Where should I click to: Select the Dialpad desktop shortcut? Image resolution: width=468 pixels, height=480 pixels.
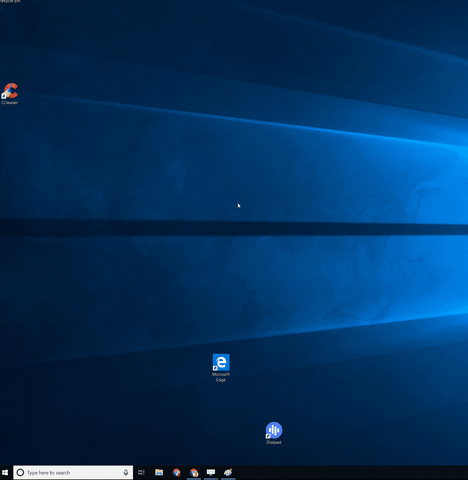(x=274, y=433)
